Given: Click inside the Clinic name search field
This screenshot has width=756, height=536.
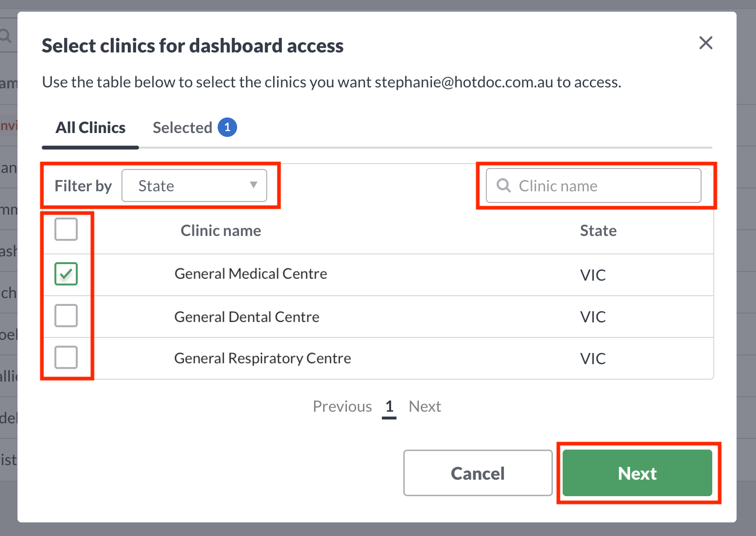Looking at the screenshot, I should (x=593, y=185).
